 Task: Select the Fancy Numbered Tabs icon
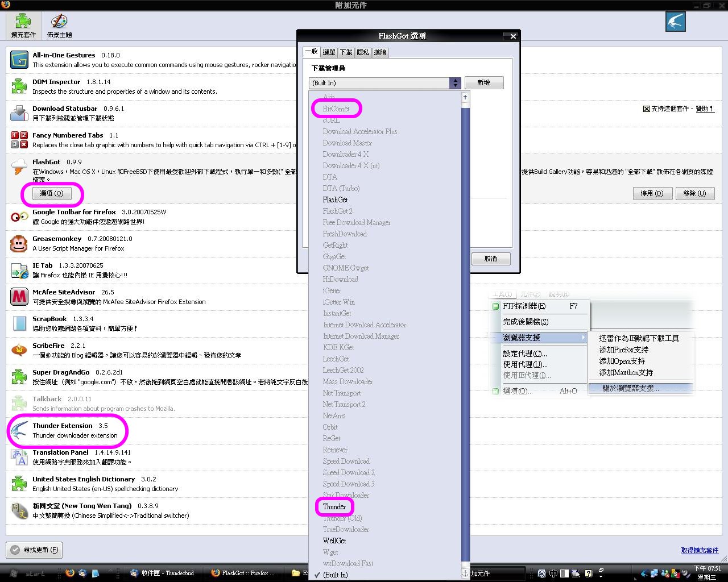(19, 139)
